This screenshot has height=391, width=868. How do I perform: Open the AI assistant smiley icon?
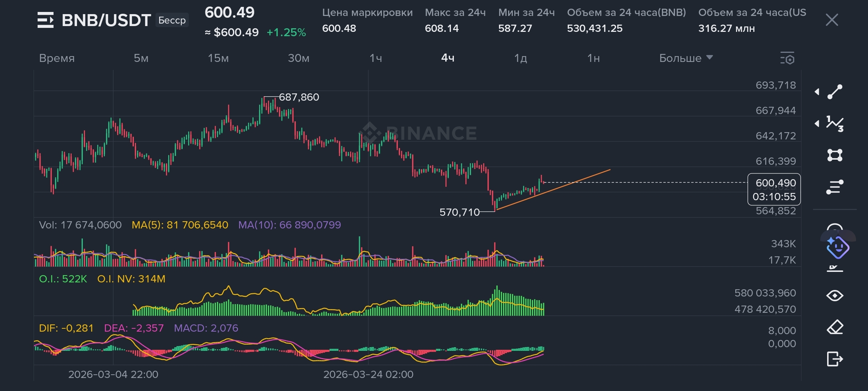pos(838,248)
